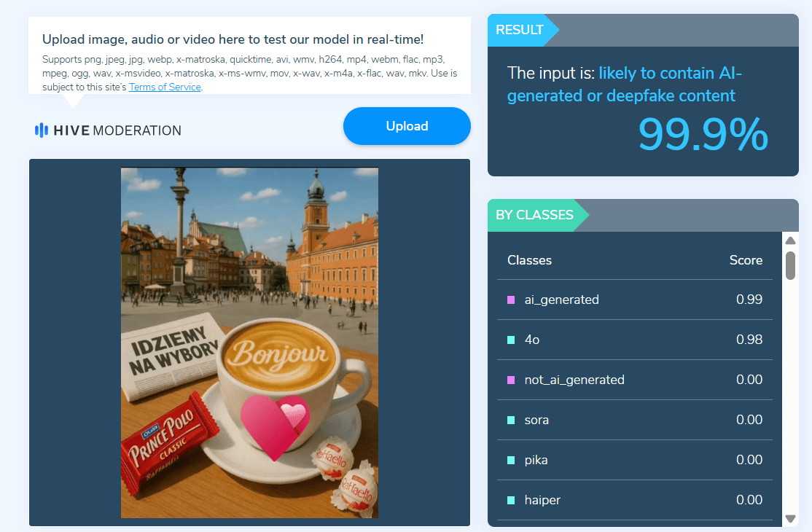Click the HIVE MODERATION brand text
Screen dimensions: 812x532
pos(117,130)
